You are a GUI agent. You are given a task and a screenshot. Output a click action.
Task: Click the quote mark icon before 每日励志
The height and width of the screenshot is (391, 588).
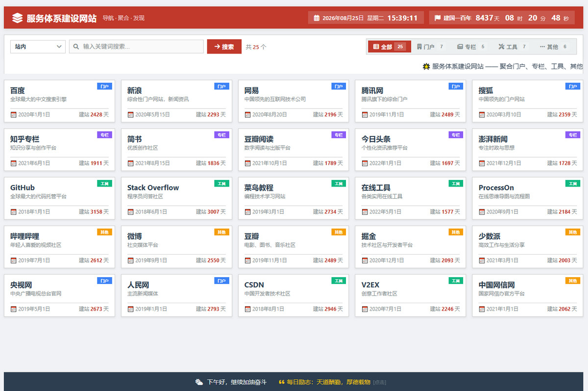point(281,382)
